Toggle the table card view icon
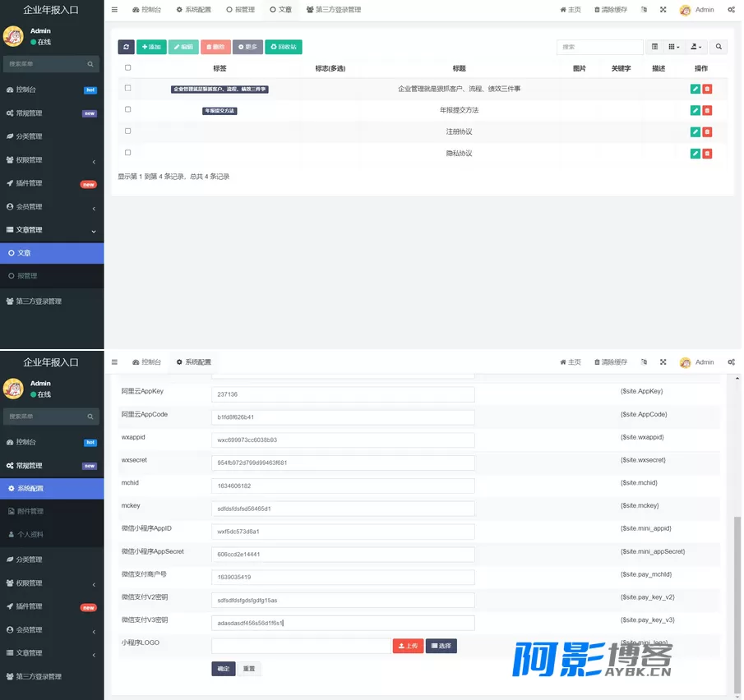 click(x=654, y=47)
